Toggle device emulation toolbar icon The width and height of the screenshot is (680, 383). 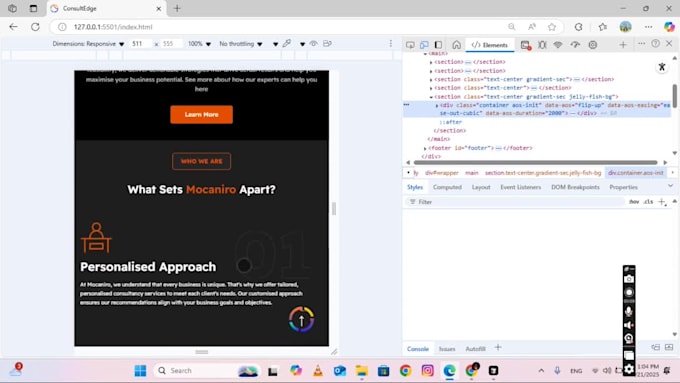pyautogui.click(x=424, y=45)
